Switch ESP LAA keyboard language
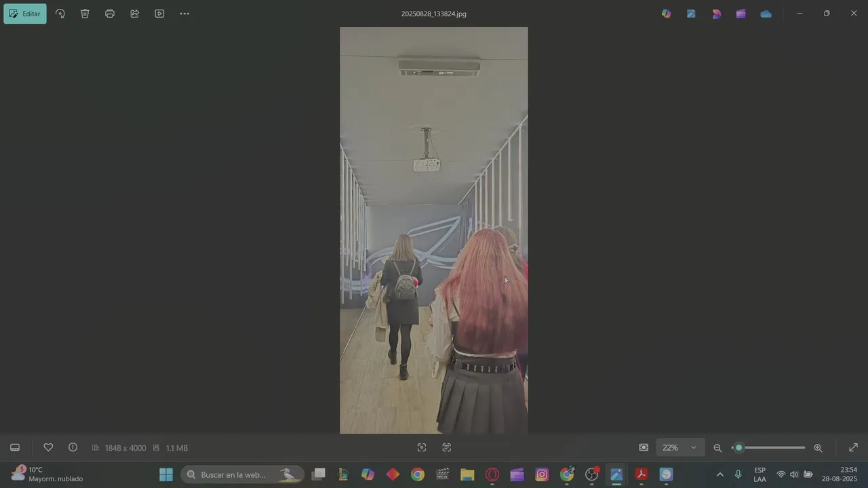Screen dimensions: 868x488 pos(760,474)
